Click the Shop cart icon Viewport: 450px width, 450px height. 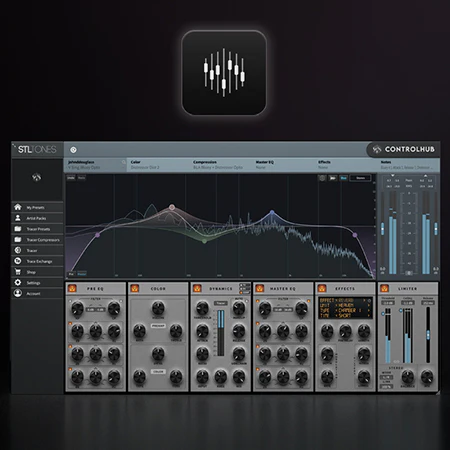(x=18, y=272)
